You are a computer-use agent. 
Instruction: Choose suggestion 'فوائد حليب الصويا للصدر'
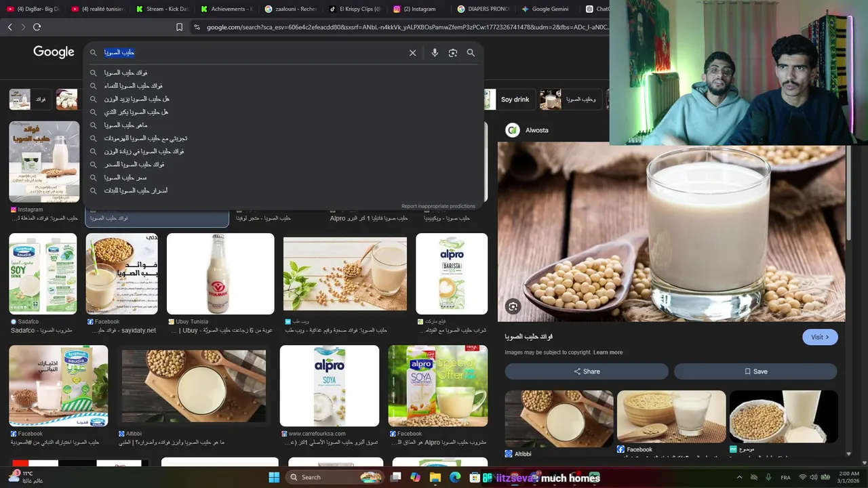coord(283,165)
